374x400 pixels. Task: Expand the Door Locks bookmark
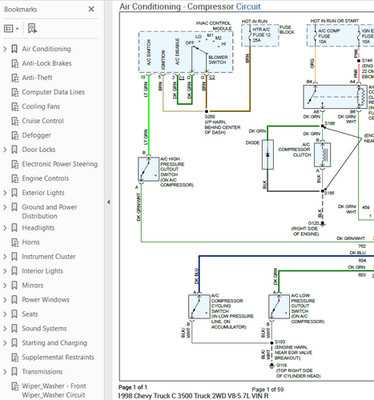pos(5,150)
